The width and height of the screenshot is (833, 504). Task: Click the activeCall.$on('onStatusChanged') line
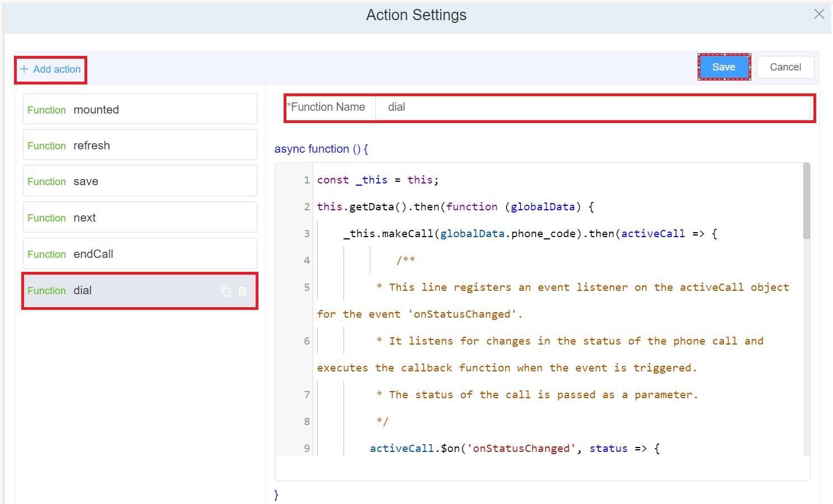coord(515,449)
